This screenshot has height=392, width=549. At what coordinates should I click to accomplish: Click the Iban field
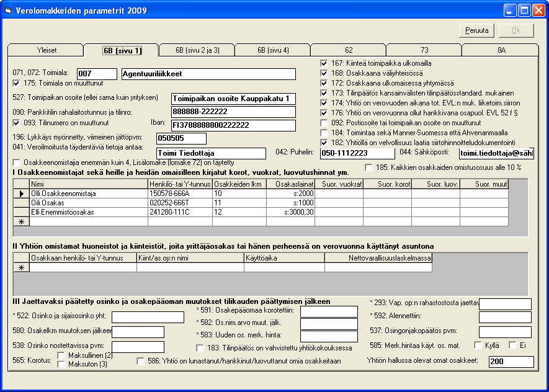[x=233, y=125]
